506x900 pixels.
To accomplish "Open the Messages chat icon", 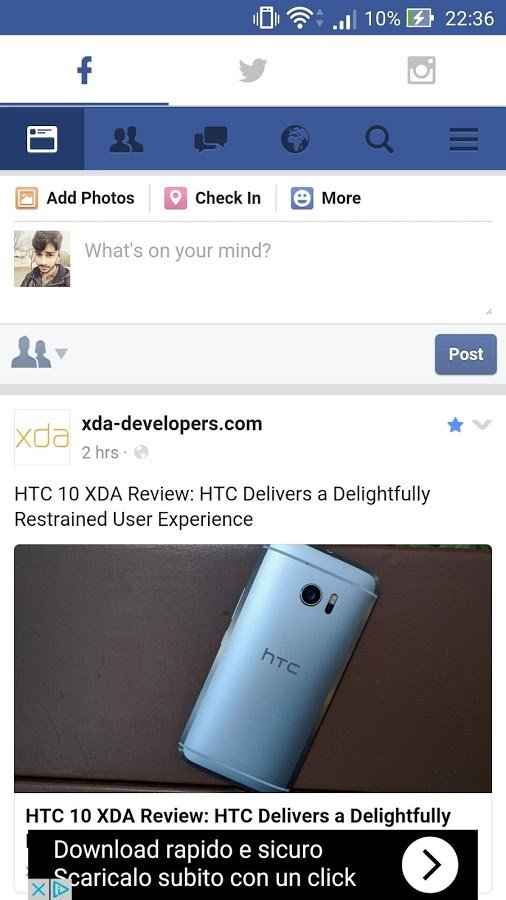I will 211,139.
